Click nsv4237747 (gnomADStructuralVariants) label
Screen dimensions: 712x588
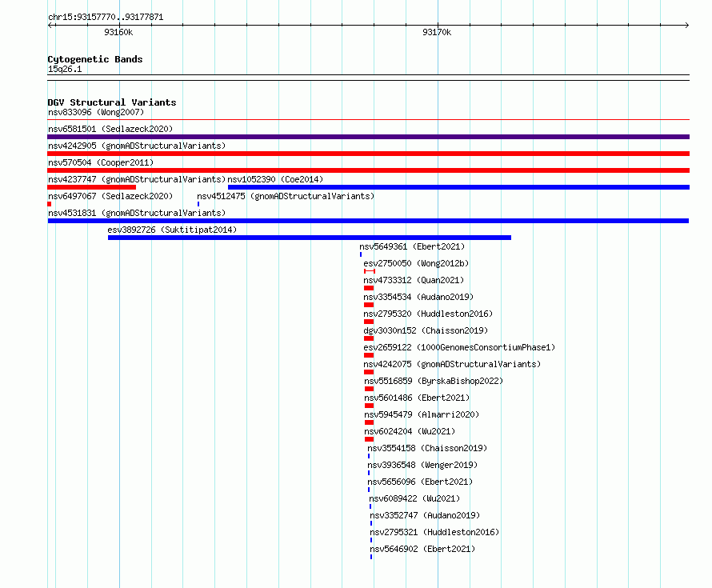[x=137, y=179]
